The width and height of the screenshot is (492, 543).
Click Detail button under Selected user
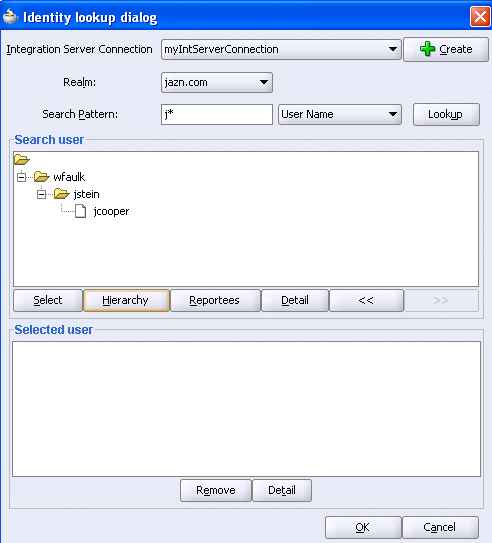282,490
